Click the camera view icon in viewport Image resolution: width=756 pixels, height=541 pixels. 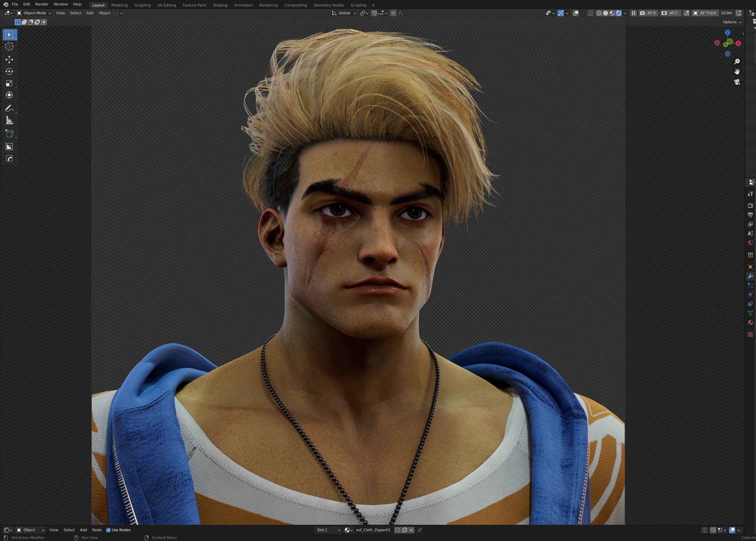pyautogui.click(x=737, y=82)
